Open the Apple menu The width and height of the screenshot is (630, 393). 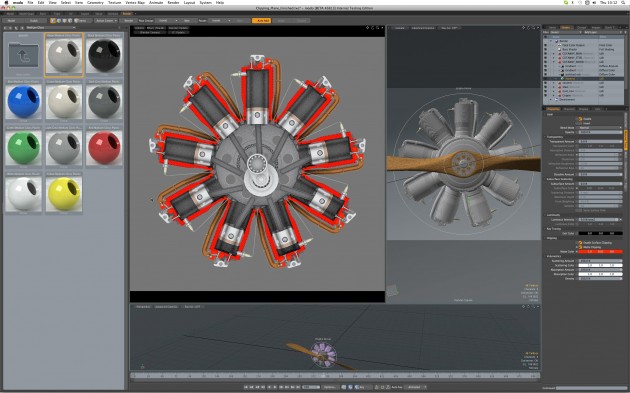coord(6,2)
